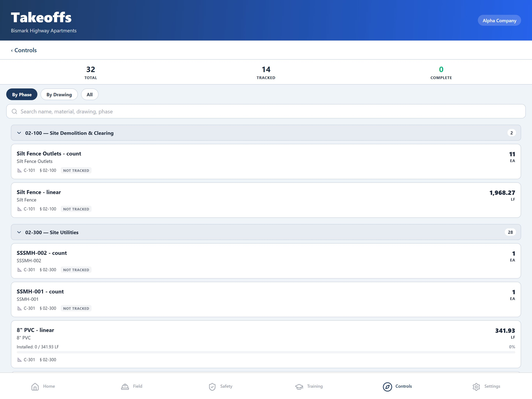Open the Field hard hat icon
532x399 pixels.
pyautogui.click(x=125, y=386)
